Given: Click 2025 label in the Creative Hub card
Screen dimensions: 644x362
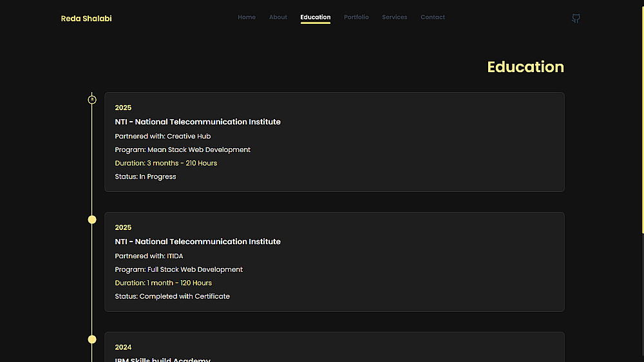Looking at the screenshot, I should [x=123, y=108].
